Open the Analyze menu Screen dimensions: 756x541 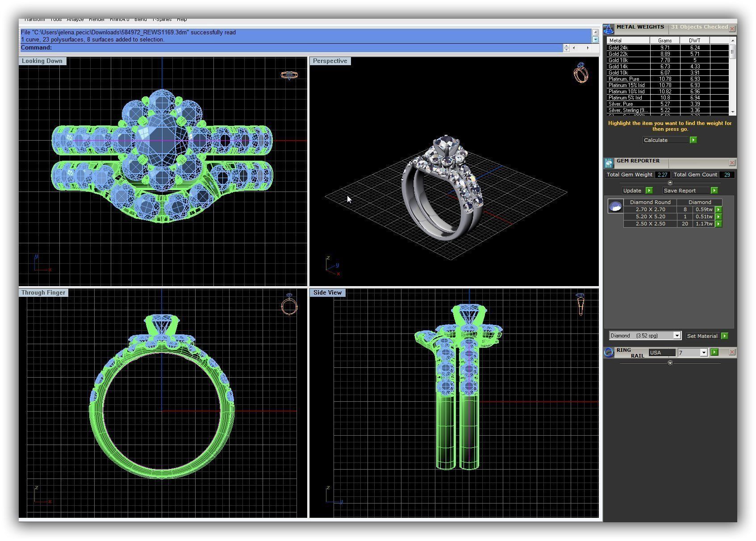75,20
